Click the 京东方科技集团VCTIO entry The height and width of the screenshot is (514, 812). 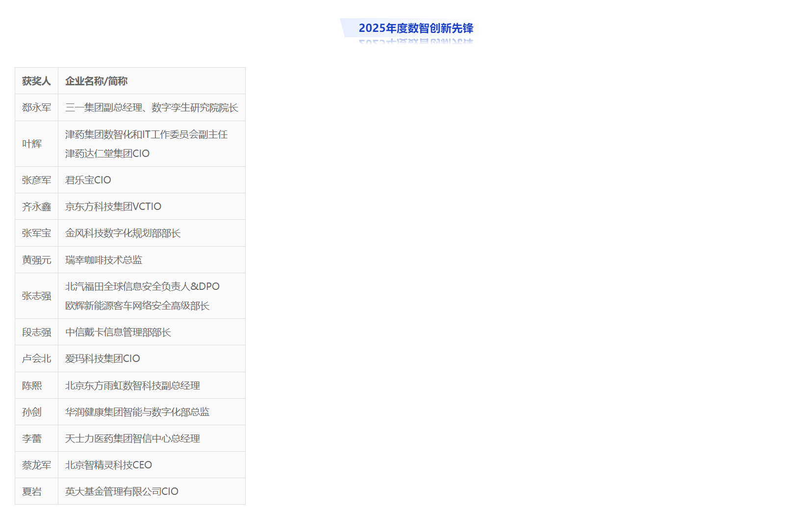(113, 206)
